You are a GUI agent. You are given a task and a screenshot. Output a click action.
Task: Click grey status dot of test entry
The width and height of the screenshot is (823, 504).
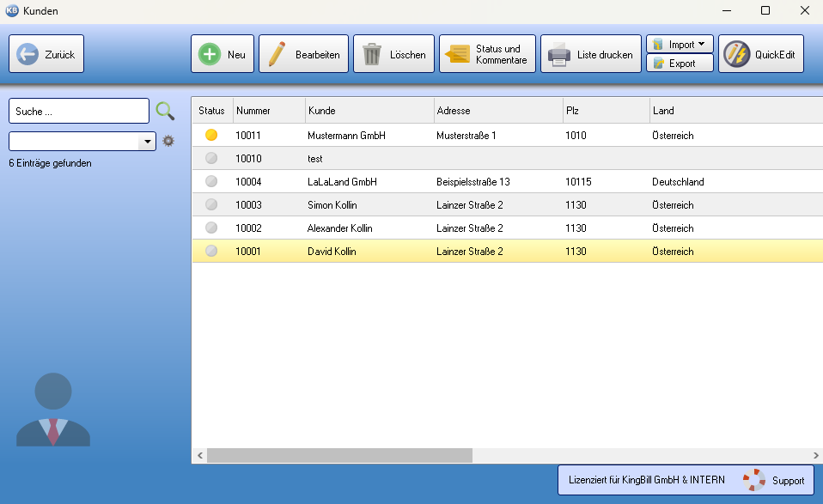[x=211, y=159]
